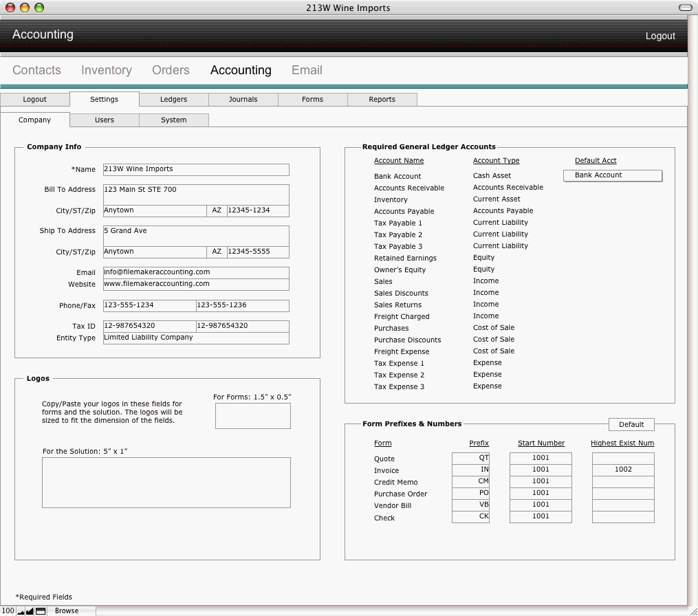The height and width of the screenshot is (616, 698).
Task: Click the Default button in Form Prefixes
Action: tap(631, 425)
